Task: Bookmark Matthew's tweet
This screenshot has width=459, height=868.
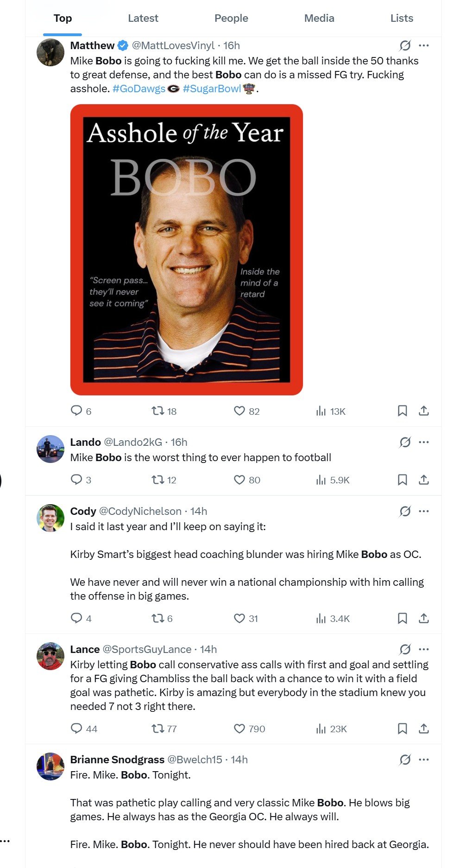Action: [x=402, y=411]
